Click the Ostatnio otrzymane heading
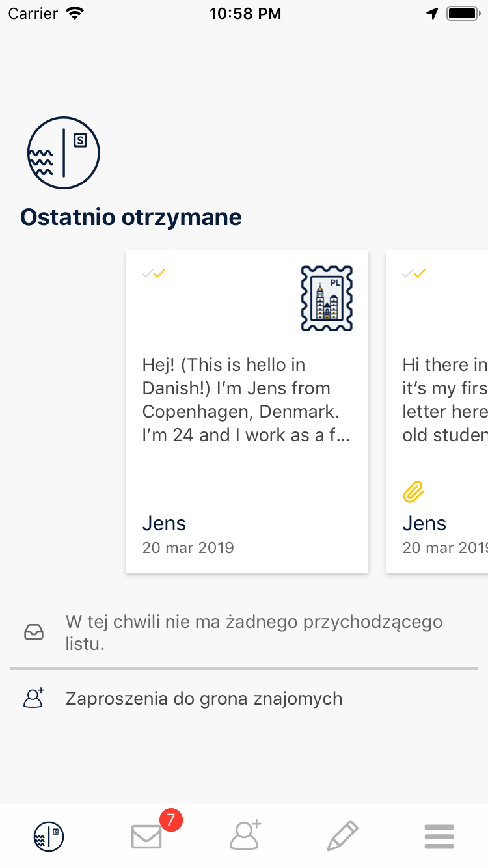488x868 pixels. (x=131, y=217)
